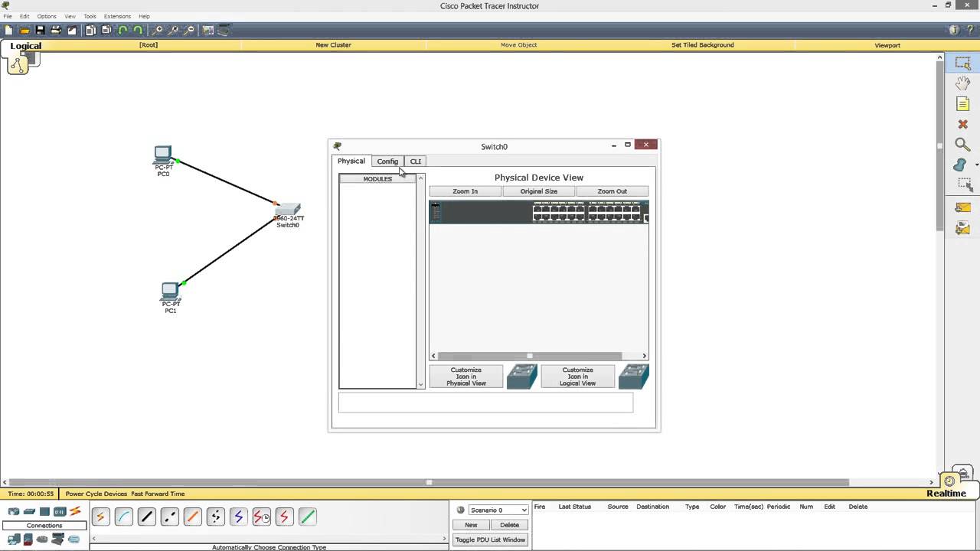980x551 pixels.
Task: Select the Phone cable connection
Action: coord(215,517)
